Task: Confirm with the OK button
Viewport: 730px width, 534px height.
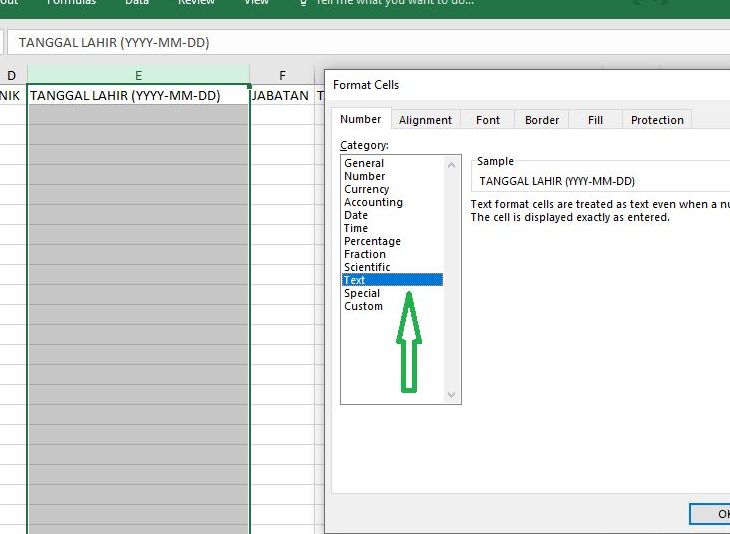Action: (x=710, y=514)
